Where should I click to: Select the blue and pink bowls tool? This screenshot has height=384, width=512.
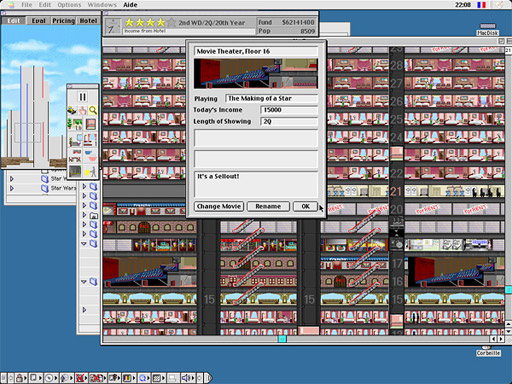[90, 156]
